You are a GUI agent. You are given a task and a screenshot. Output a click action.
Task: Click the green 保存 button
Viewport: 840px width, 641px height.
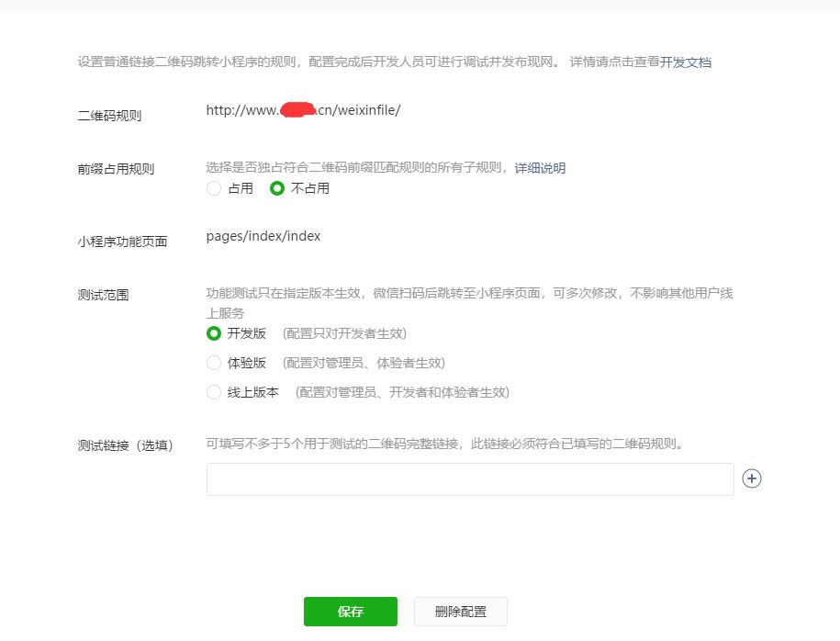click(x=351, y=612)
